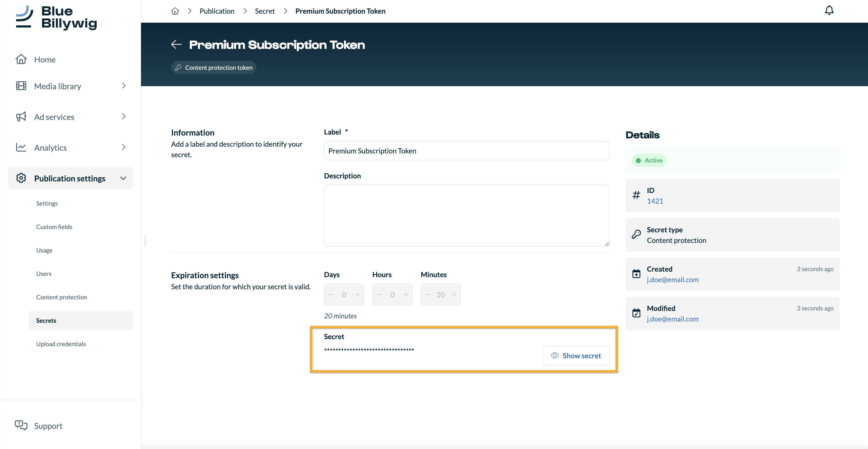Go back using the left arrow icon
This screenshot has width=868, height=449.
[x=176, y=45]
